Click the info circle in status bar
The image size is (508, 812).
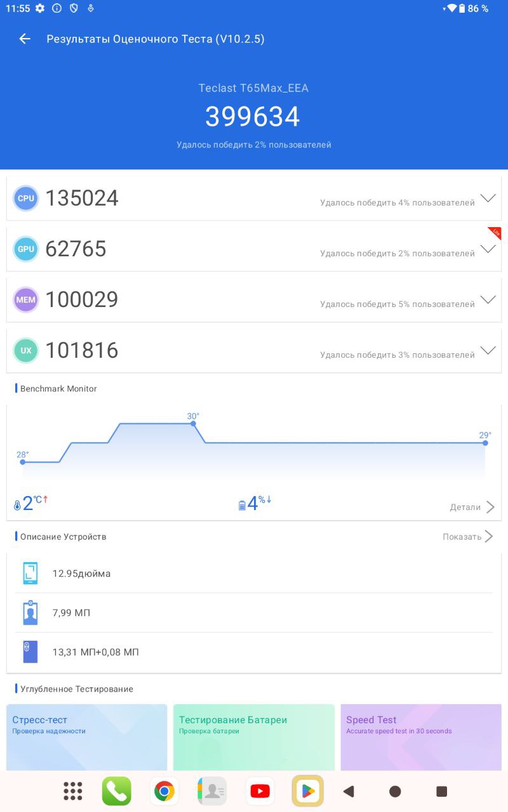(x=57, y=8)
